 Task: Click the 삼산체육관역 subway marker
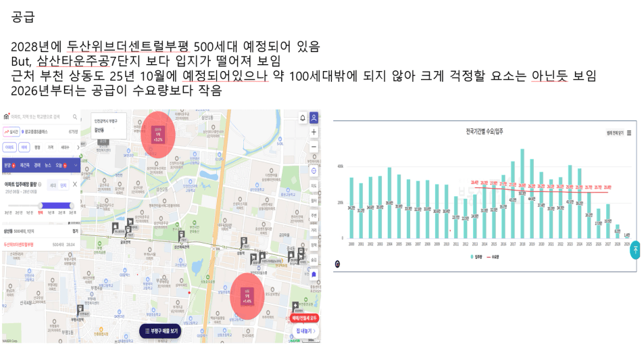[x=182, y=237]
